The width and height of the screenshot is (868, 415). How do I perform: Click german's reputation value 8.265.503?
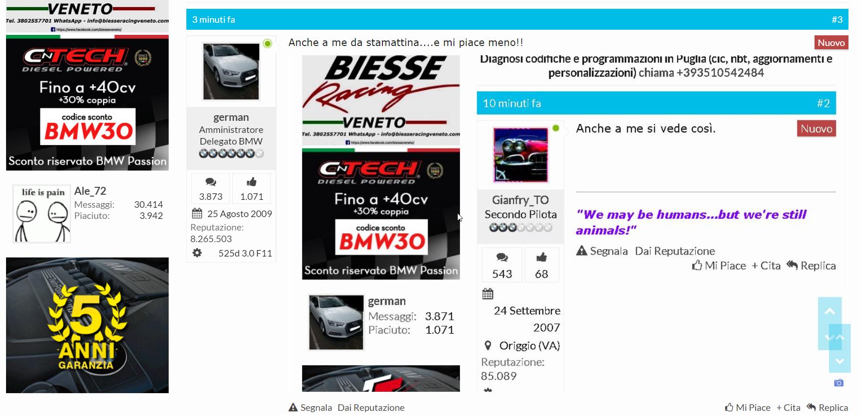point(211,239)
